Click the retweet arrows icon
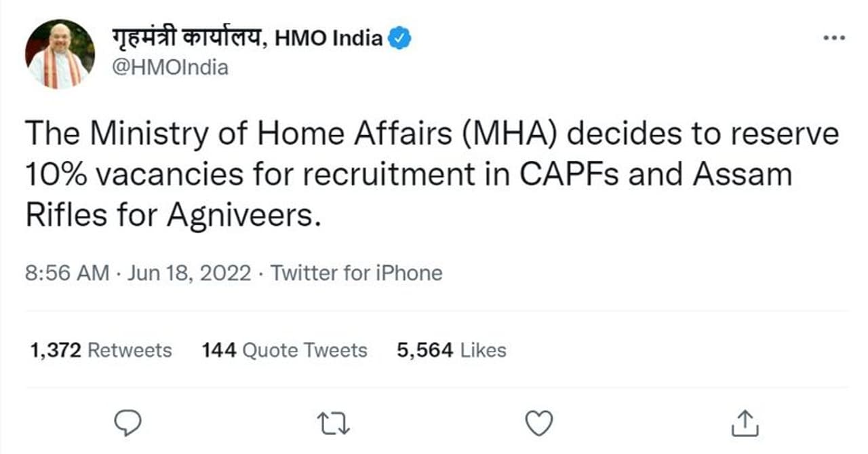The image size is (868, 454). coord(334,423)
